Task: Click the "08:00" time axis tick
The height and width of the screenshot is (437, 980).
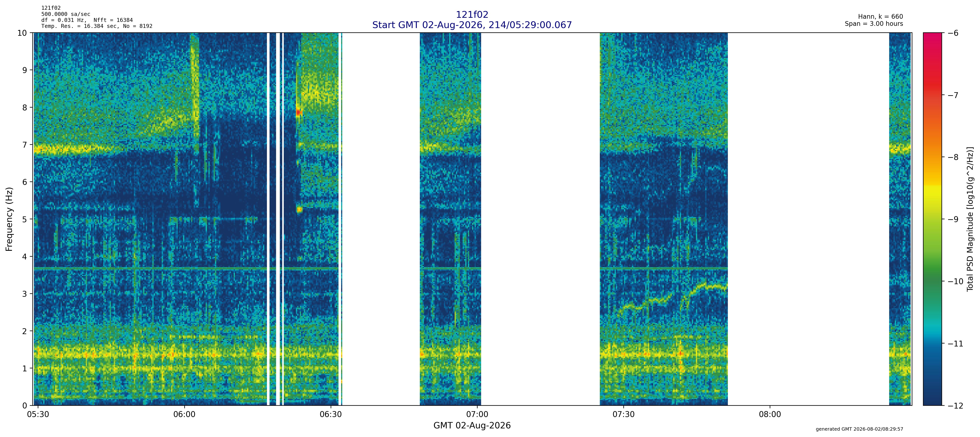Action: [770, 415]
